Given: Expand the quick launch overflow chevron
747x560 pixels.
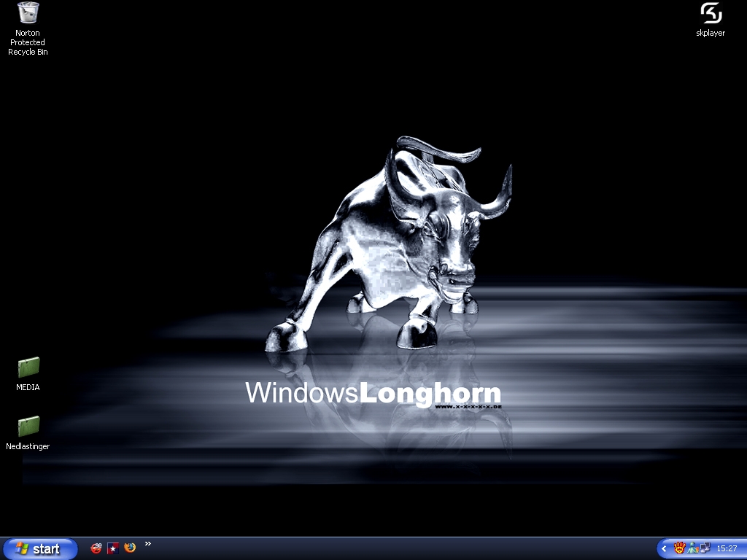Looking at the screenshot, I should coord(147,544).
